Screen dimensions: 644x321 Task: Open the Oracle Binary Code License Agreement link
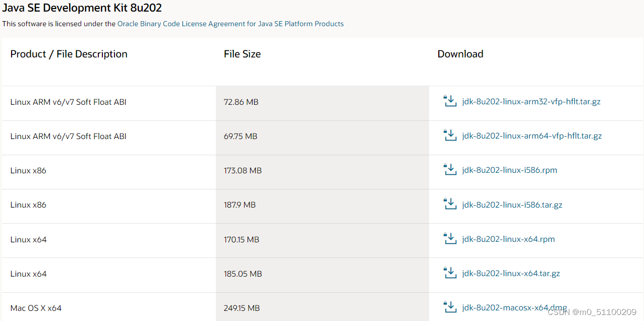tap(230, 24)
